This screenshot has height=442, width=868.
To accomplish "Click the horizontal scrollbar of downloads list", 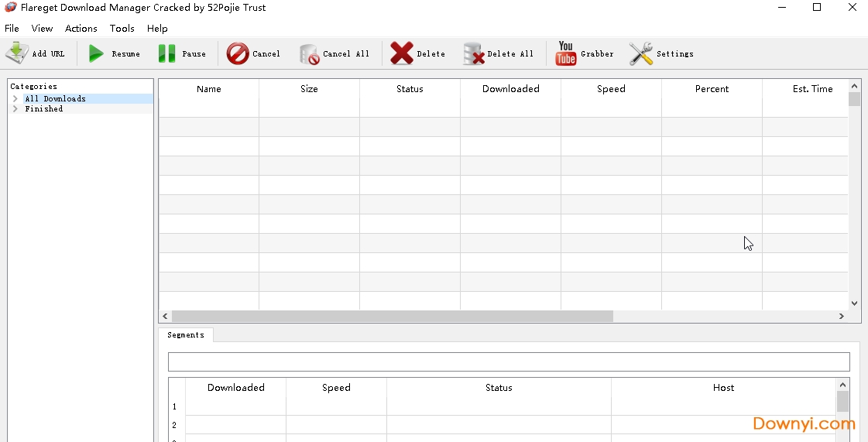I will (x=392, y=317).
